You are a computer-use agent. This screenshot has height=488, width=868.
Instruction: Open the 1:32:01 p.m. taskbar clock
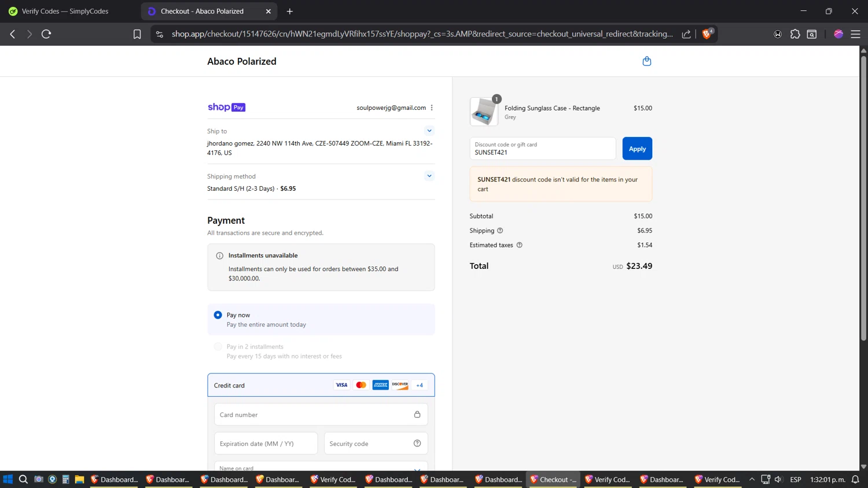pyautogui.click(x=827, y=479)
